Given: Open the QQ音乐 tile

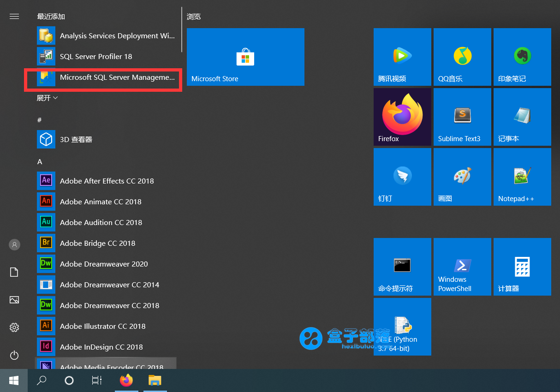Looking at the screenshot, I should pos(462,57).
